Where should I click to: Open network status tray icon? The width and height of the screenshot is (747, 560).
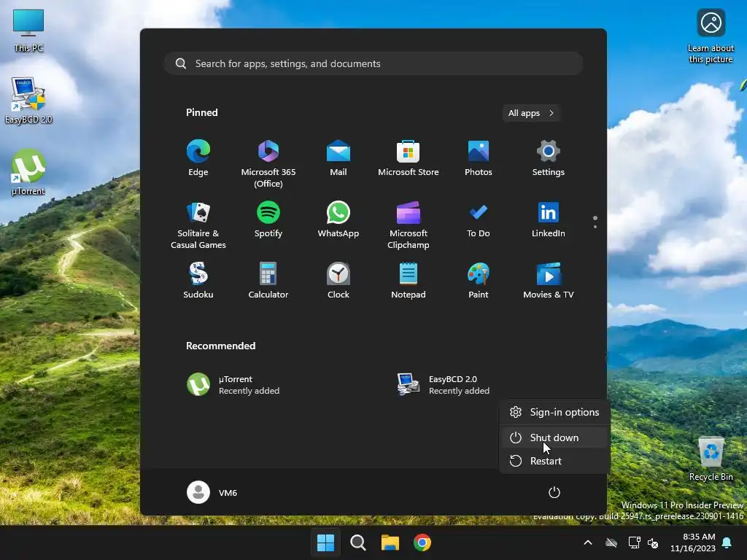pyautogui.click(x=634, y=542)
